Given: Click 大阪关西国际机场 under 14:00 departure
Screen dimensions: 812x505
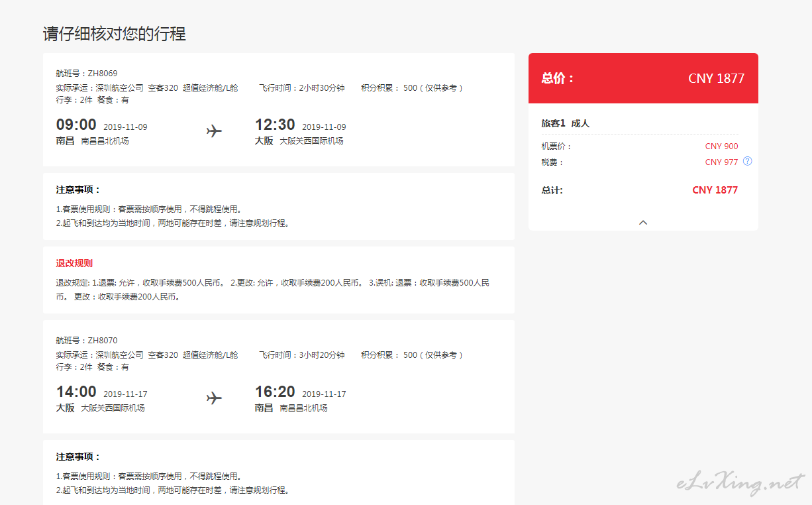Looking at the screenshot, I should click(x=113, y=408).
